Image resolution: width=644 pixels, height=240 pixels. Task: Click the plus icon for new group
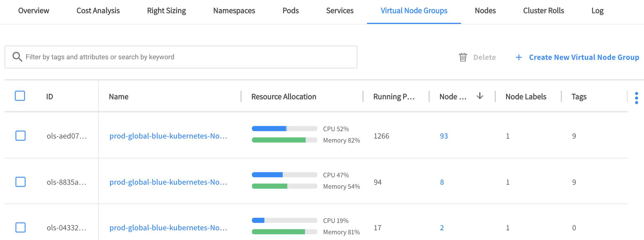(519, 57)
